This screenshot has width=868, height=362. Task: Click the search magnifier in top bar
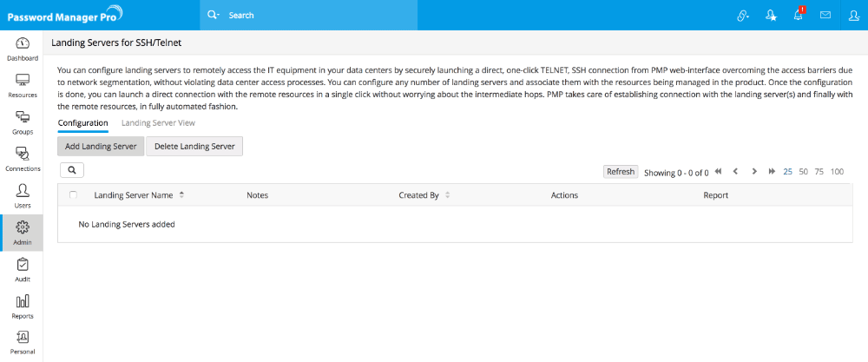pos(213,15)
